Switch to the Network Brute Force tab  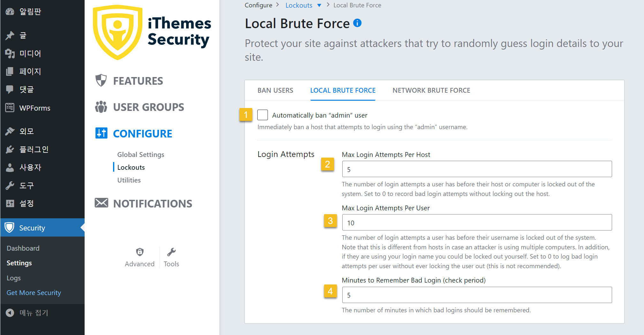431,90
